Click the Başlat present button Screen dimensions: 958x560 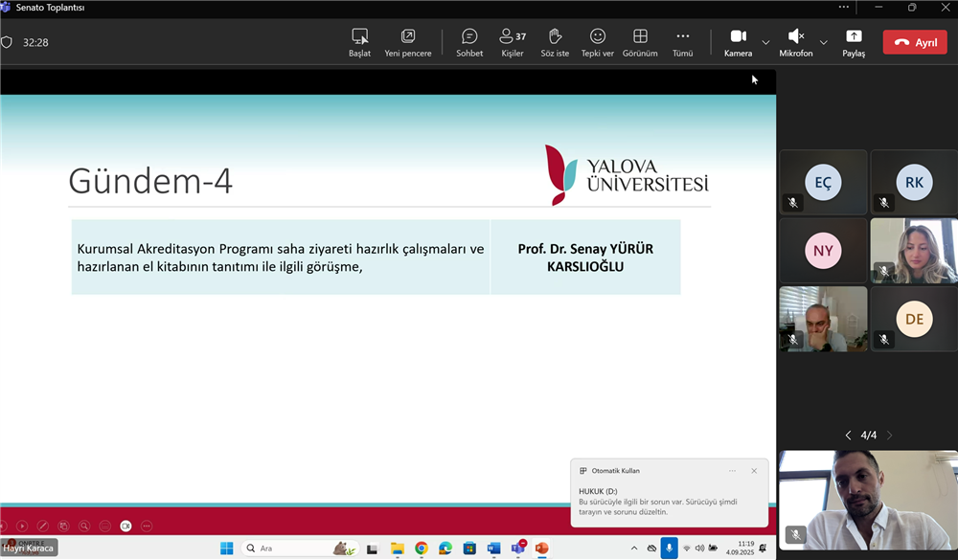[x=359, y=43]
